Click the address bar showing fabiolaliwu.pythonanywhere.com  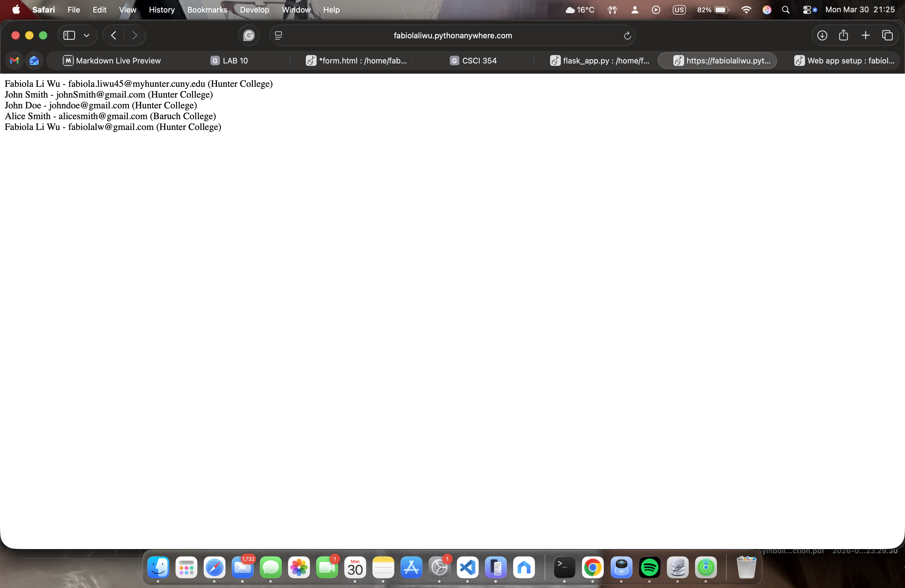click(x=452, y=35)
